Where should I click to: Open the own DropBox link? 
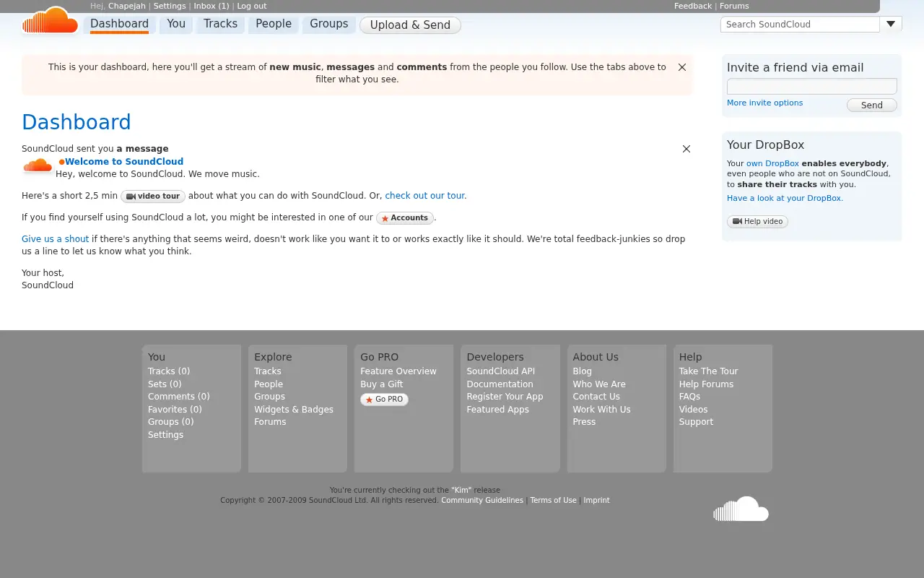772,163
